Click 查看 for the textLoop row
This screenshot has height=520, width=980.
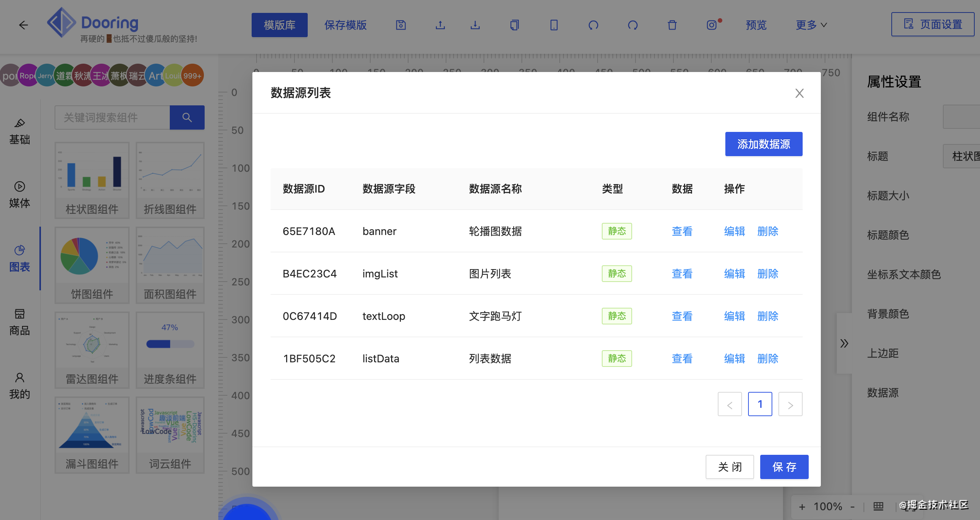[x=682, y=316]
